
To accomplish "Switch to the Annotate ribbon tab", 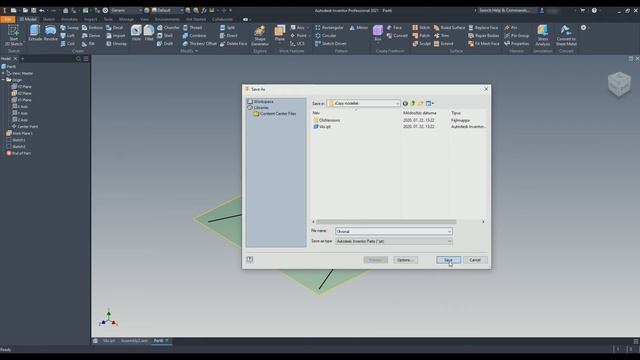I will [x=69, y=19].
